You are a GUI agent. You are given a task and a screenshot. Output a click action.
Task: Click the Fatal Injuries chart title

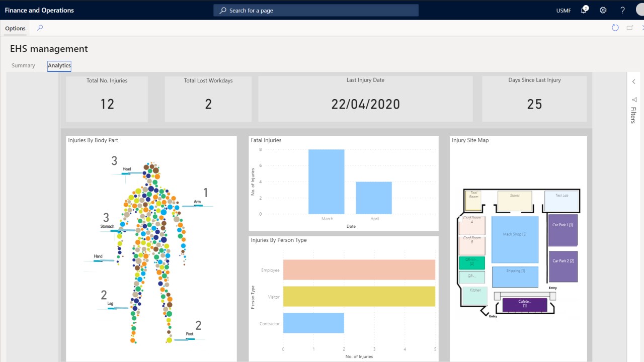266,140
